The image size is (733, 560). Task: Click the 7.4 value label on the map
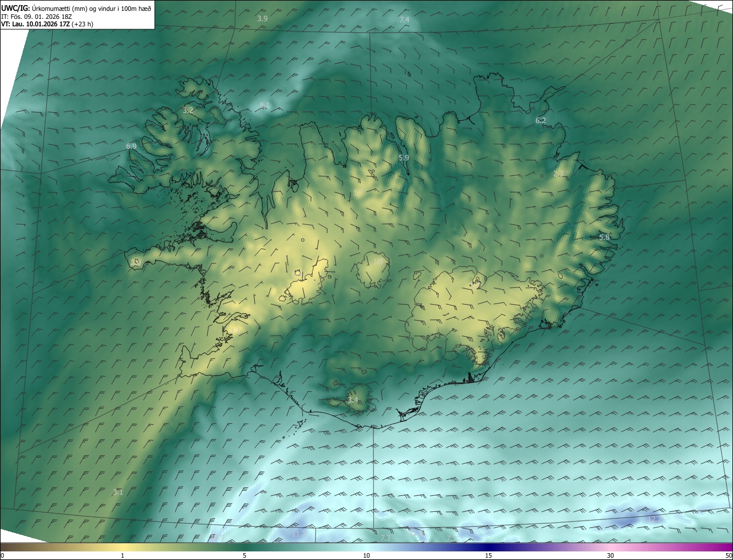(x=404, y=20)
